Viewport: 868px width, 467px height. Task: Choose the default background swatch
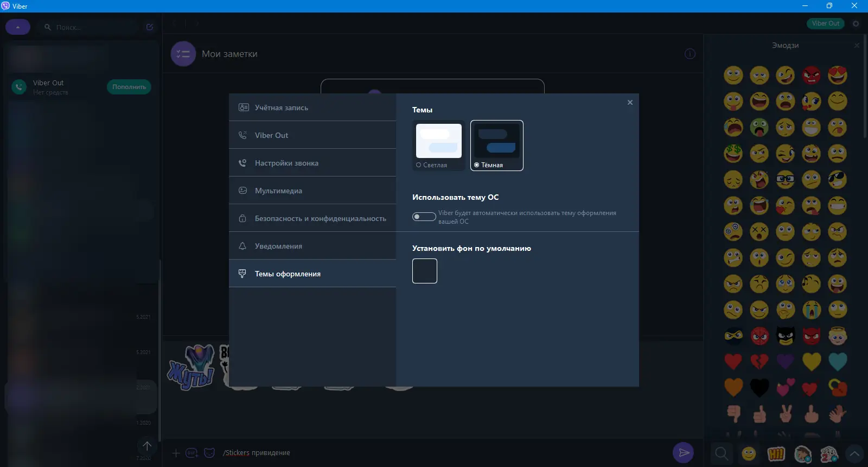click(425, 271)
